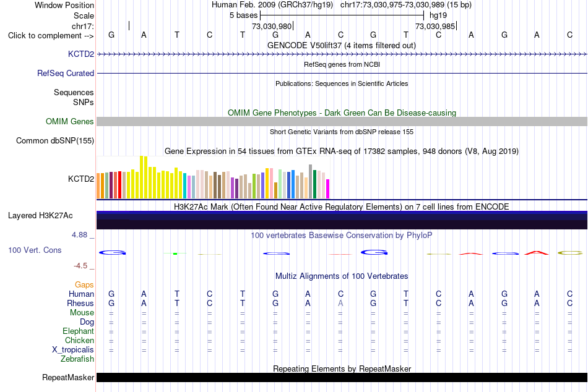The image size is (588, 392).
Task: Select the Window Position label
Action: [64, 5]
